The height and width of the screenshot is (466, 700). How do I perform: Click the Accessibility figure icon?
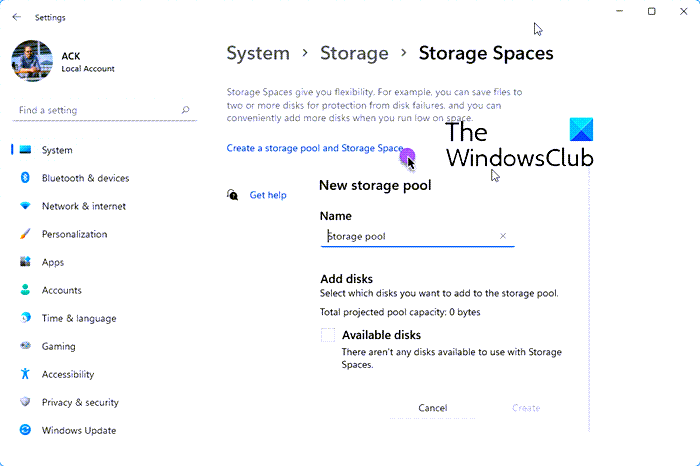(25, 374)
